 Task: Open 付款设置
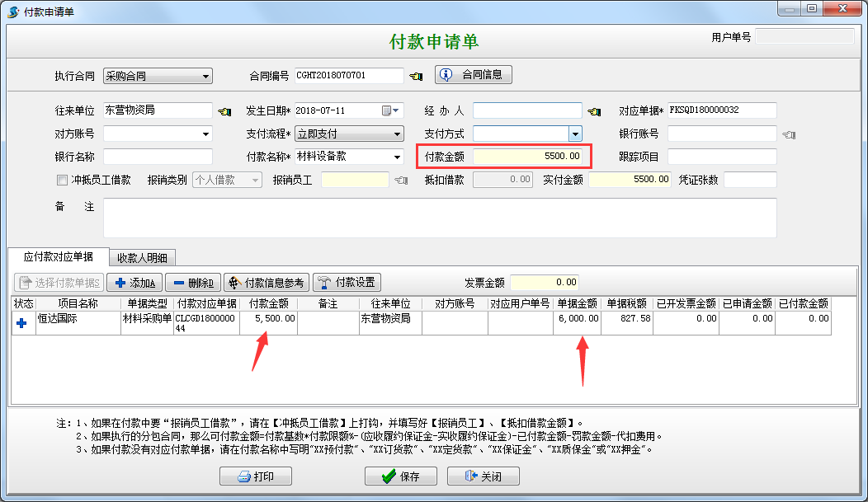pos(347,283)
